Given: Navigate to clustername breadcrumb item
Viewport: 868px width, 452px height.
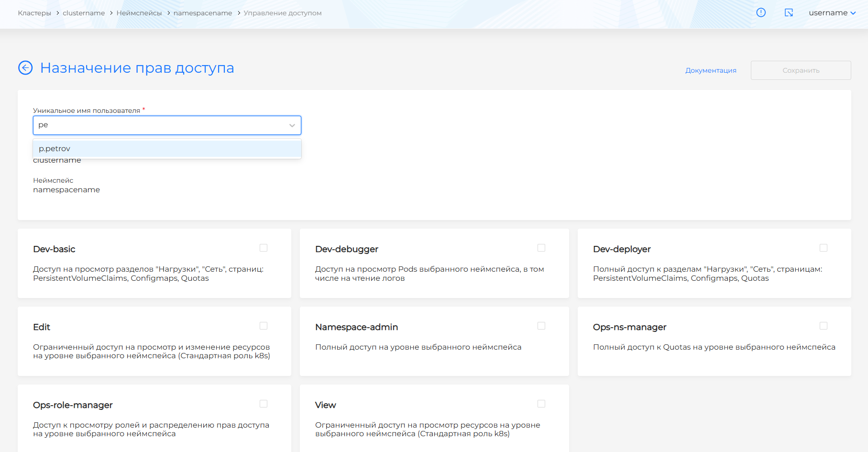Looking at the screenshot, I should click(x=84, y=13).
